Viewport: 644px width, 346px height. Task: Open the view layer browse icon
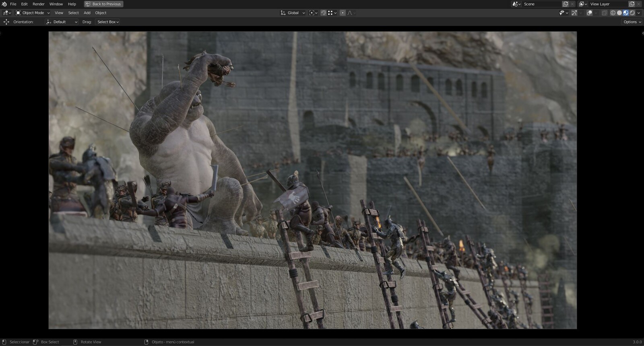click(583, 4)
